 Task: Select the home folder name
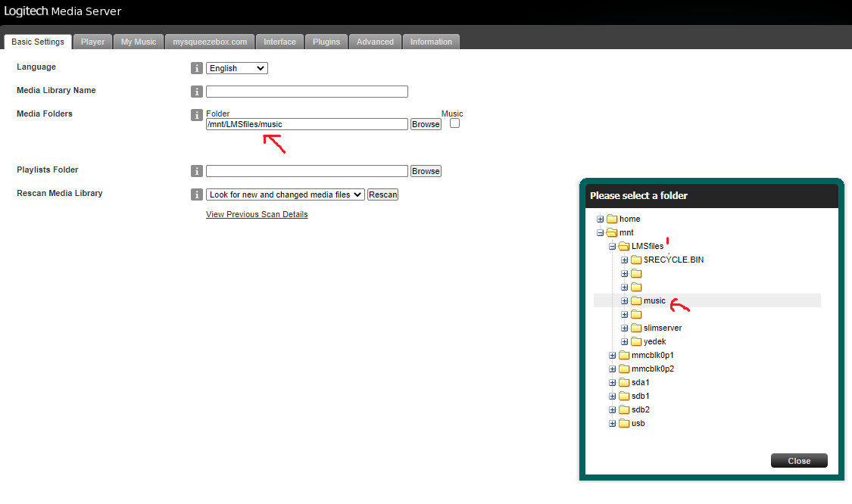pos(630,219)
